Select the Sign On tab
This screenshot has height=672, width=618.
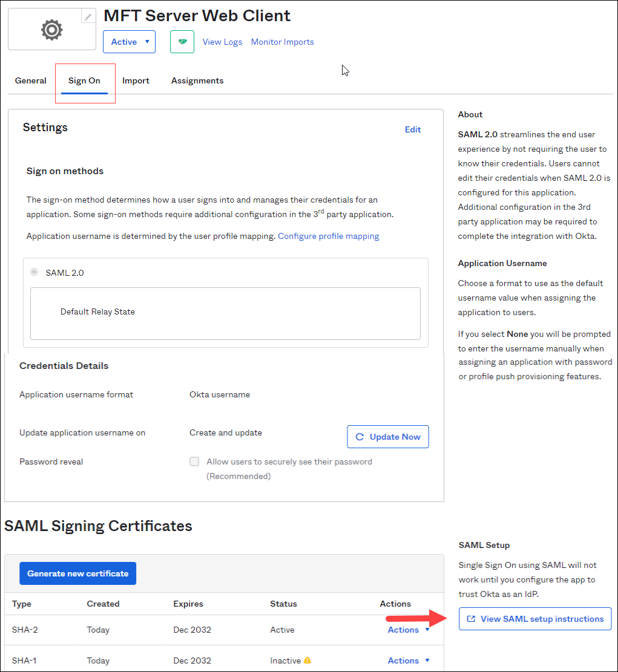coord(84,80)
